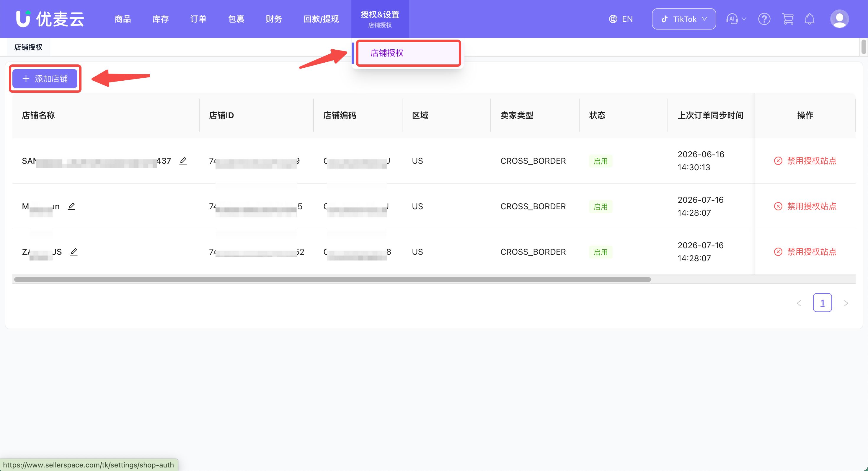Open the notifications bell

[x=809, y=19]
